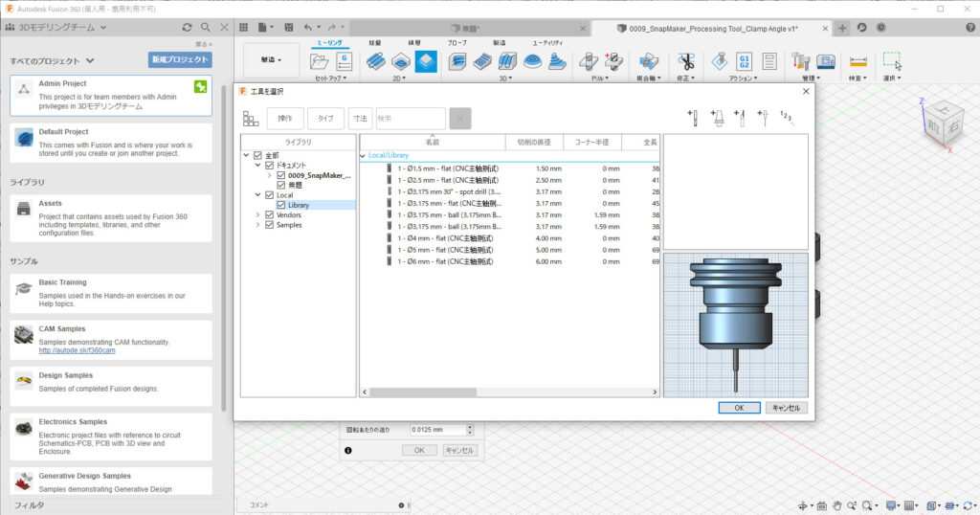The image size is (980, 515).
Task: Click the 検索 search field in dialog
Action: [410, 119]
